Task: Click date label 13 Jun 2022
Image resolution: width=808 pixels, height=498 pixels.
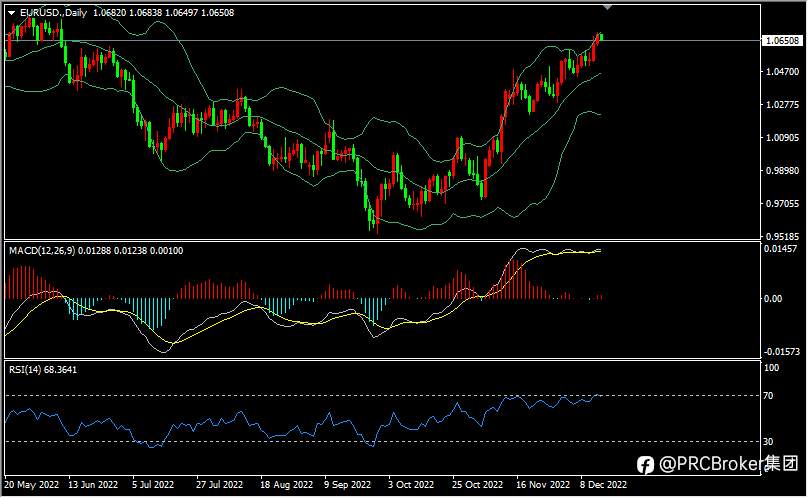Action: pos(93,485)
